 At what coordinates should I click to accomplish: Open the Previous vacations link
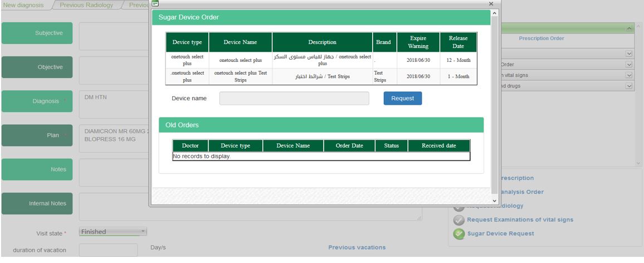(357, 247)
